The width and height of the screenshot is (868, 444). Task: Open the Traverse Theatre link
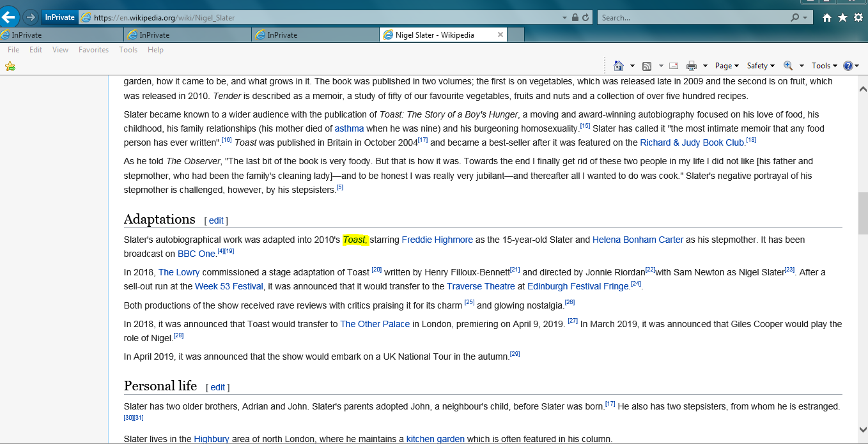click(x=481, y=286)
